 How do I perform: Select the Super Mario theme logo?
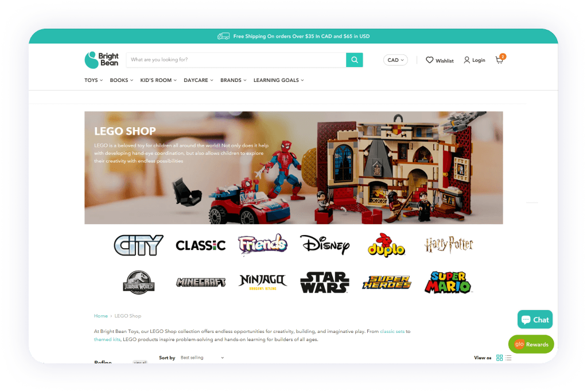(x=449, y=281)
